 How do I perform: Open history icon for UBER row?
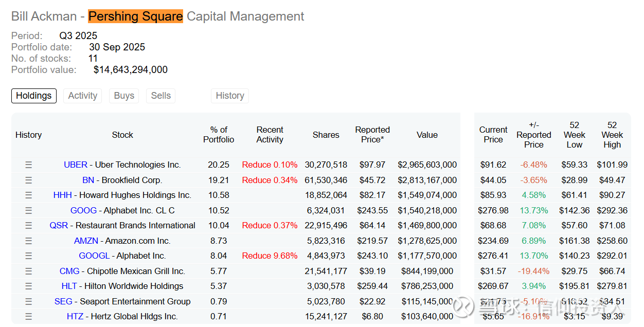[29, 165]
